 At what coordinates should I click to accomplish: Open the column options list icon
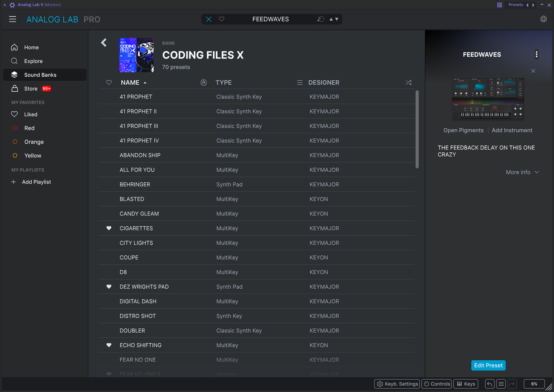pyautogui.click(x=300, y=83)
